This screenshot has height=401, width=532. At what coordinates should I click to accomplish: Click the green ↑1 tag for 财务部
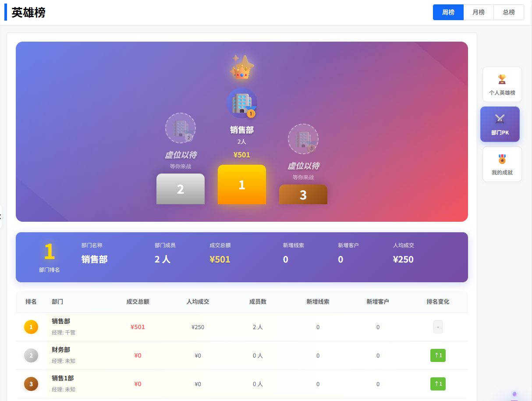click(x=438, y=355)
